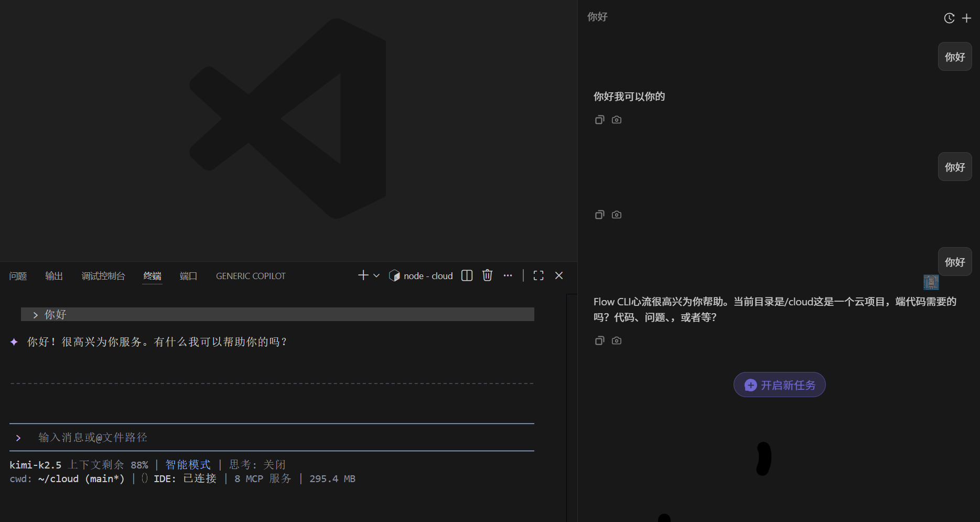Open terminal more actions ellipsis menu

pos(508,276)
